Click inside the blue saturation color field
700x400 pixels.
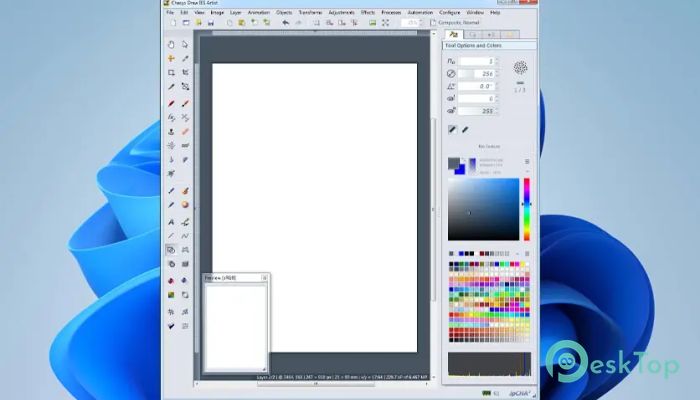(483, 209)
